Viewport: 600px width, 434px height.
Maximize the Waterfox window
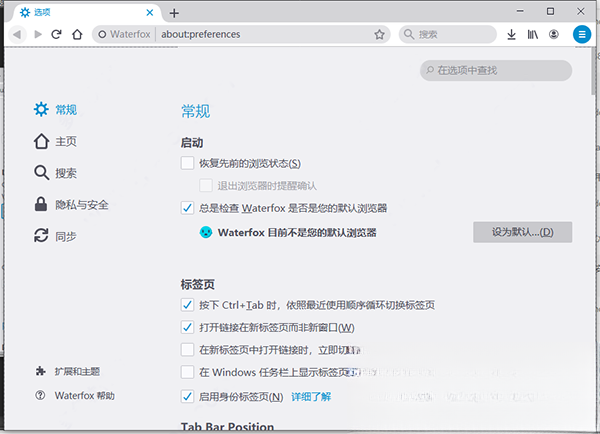click(x=550, y=11)
